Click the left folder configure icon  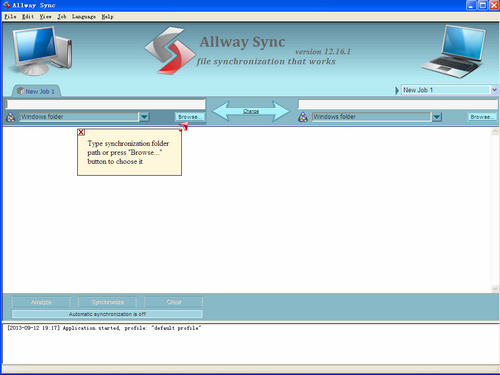pos(11,117)
